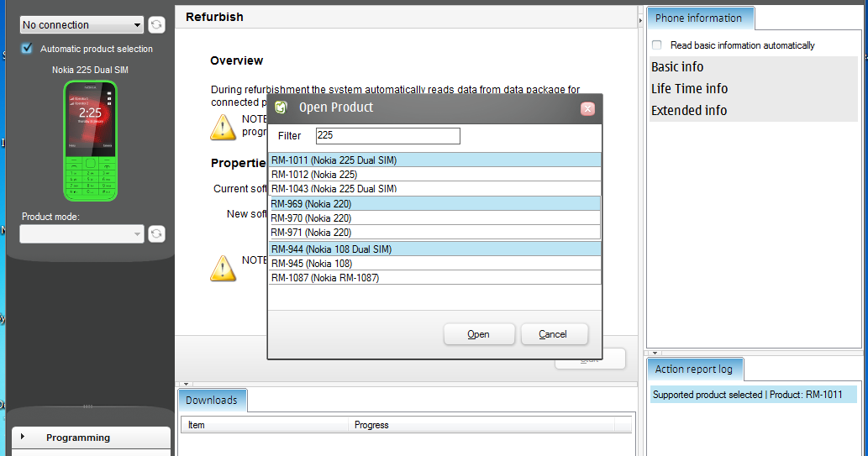The height and width of the screenshot is (456, 868).
Task: Select RM-1043 (Nokia 225 Dual SIM)
Action: point(434,189)
